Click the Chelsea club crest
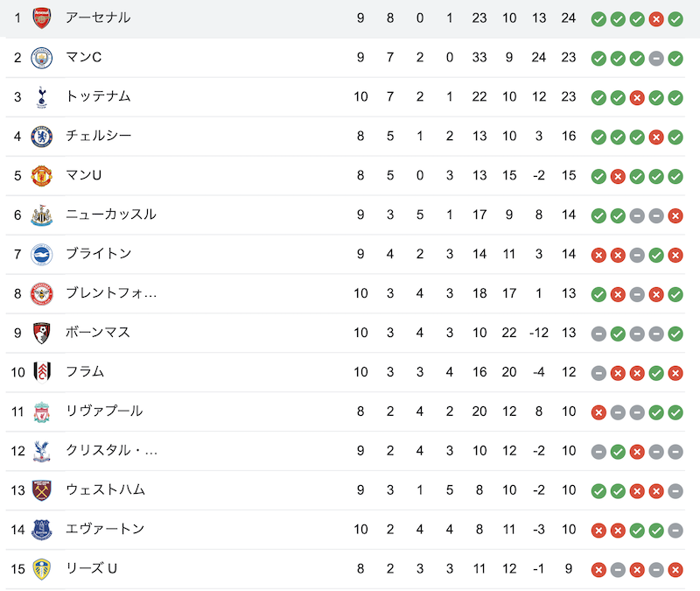 [41, 137]
